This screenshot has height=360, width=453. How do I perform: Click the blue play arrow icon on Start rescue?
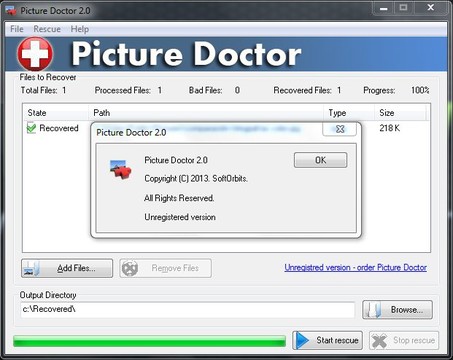coord(303,340)
